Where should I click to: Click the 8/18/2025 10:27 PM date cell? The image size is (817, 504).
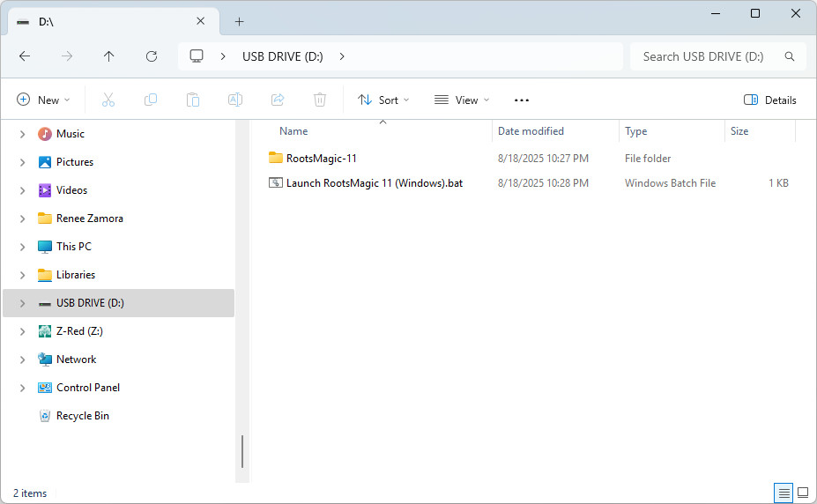tap(543, 159)
